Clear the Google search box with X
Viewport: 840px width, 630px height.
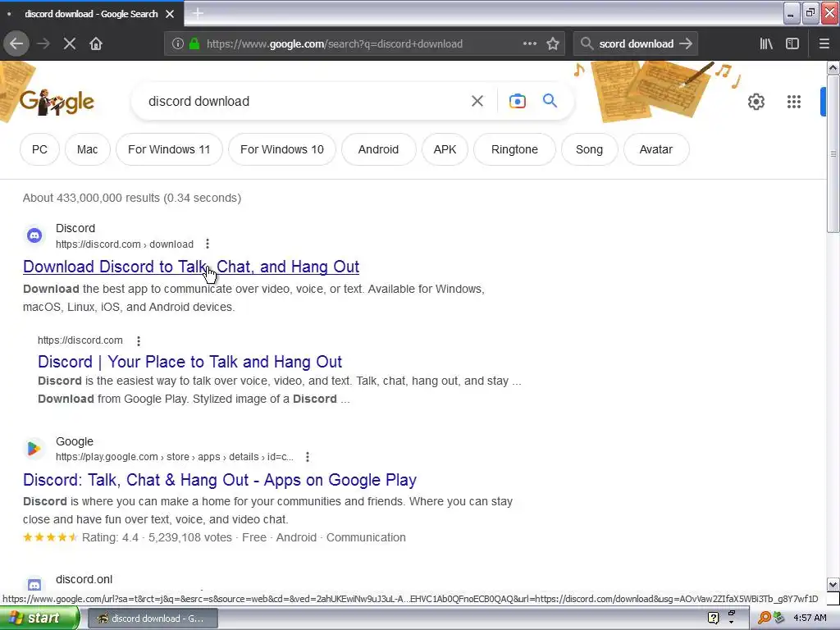point(477,101)
